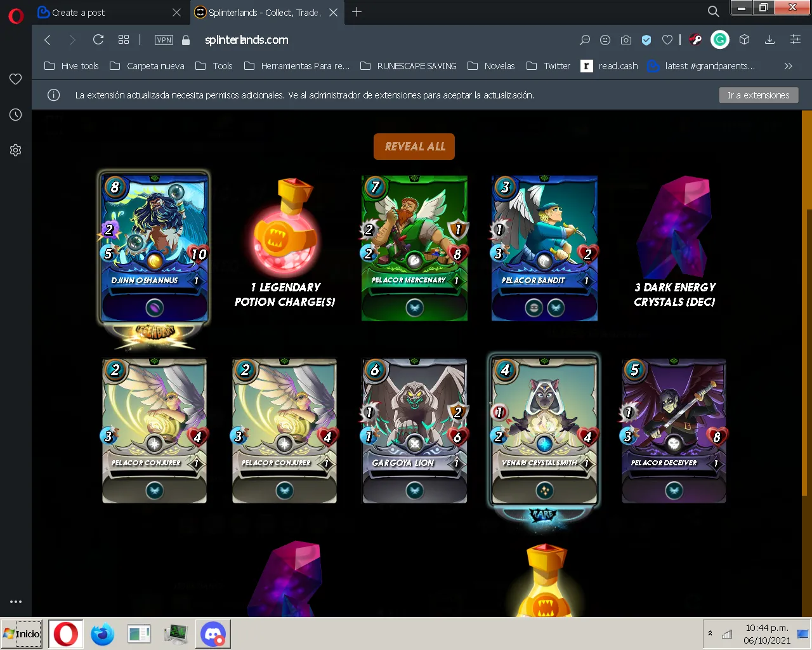Image resolution: width=812 pixels, height=650 pixels.
Task: Go forward to next page
Action: tap(72, 40)
